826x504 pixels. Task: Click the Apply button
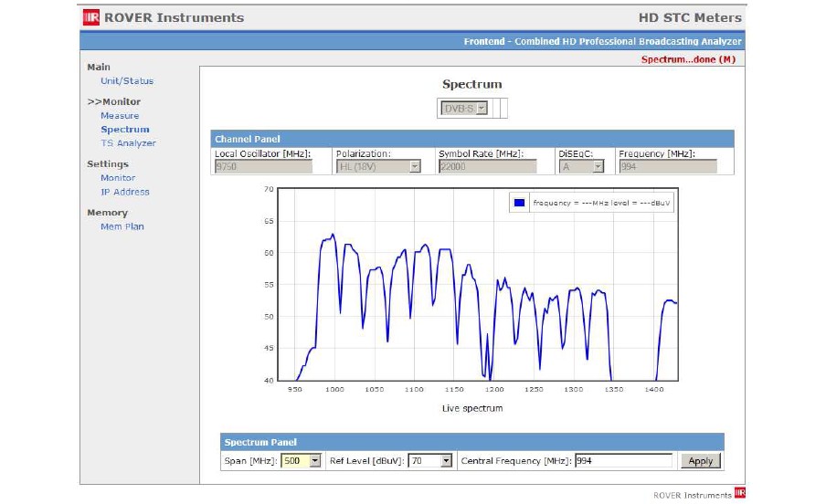coord(700,461)
